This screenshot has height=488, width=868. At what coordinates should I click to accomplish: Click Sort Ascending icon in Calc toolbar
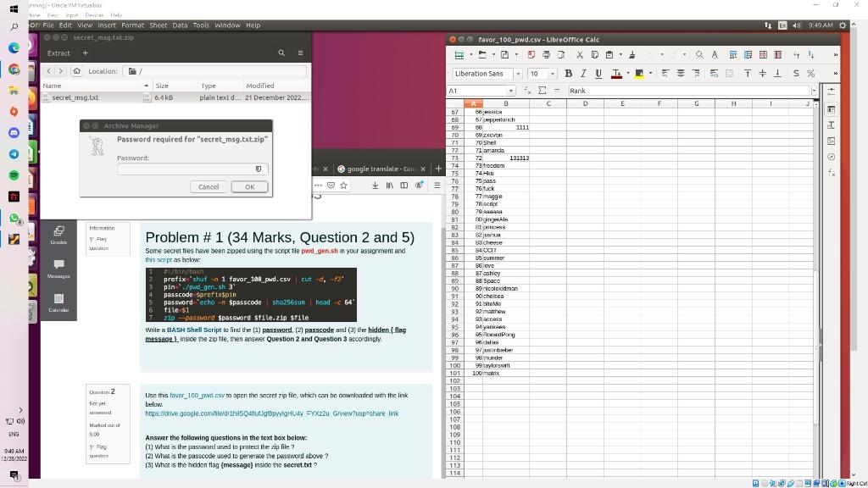coord(797,55)
